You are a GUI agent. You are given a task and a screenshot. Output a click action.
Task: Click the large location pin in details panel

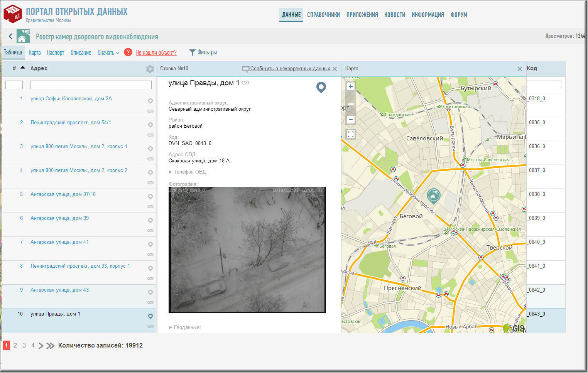click(x=321, y=88)
